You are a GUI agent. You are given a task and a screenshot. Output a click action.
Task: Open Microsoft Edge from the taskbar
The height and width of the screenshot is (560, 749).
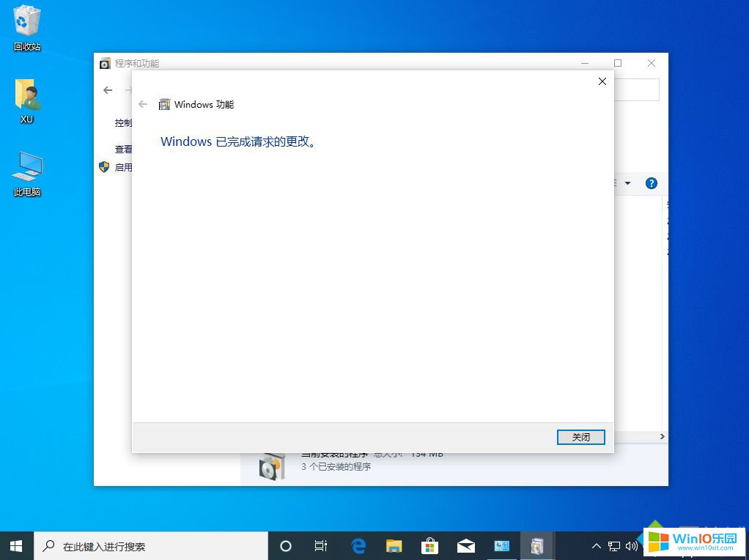(358, 545)
